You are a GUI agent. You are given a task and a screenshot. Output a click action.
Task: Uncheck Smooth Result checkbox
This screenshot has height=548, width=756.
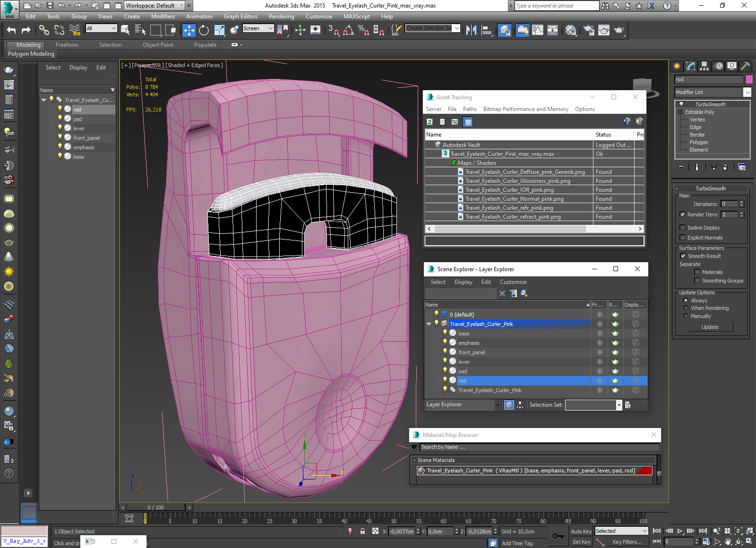click(x=682, y=256)
